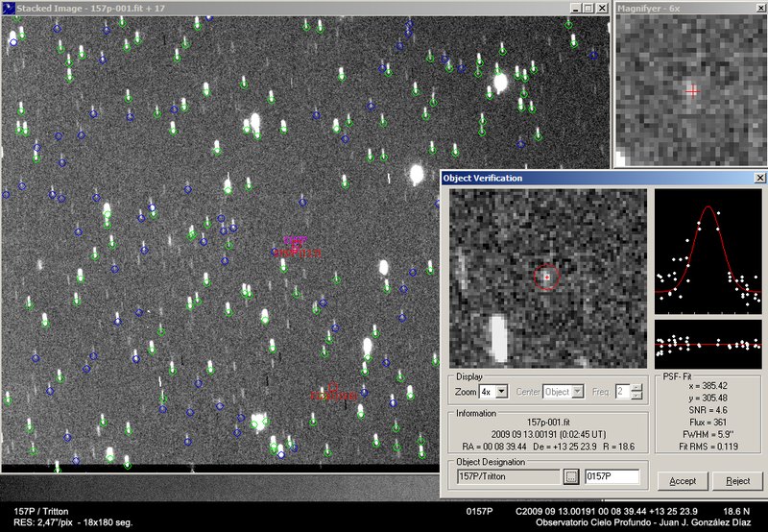Click the 'Magnifyer - 6x' title text
768x532 pixels.
pyautogui.click(x=649, y=9)
